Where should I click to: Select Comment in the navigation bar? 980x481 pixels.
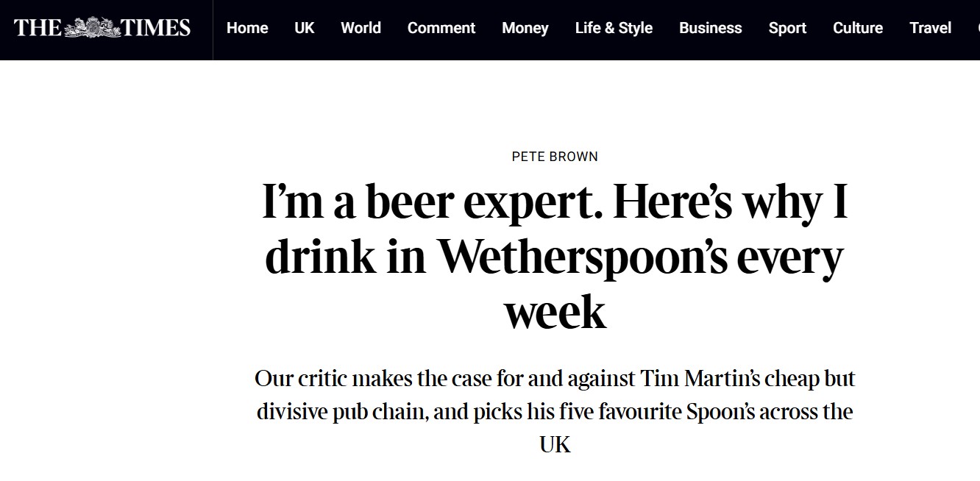click(441, 28)
